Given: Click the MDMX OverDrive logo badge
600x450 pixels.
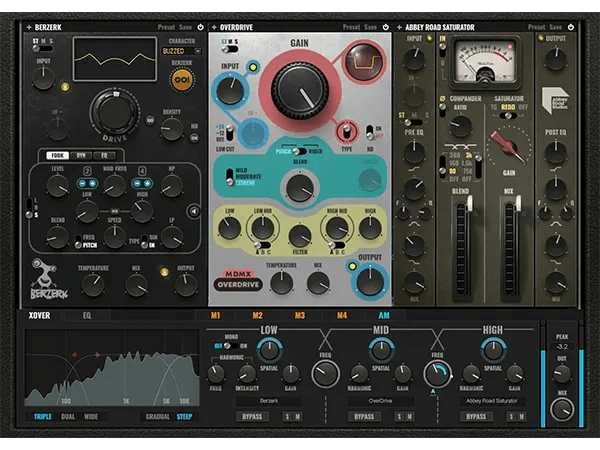Looking at the screenshot, I should pos(238,280).
